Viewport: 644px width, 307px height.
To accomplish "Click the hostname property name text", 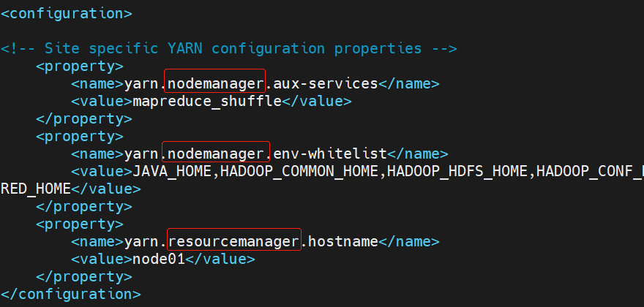I will pos(342,242).
